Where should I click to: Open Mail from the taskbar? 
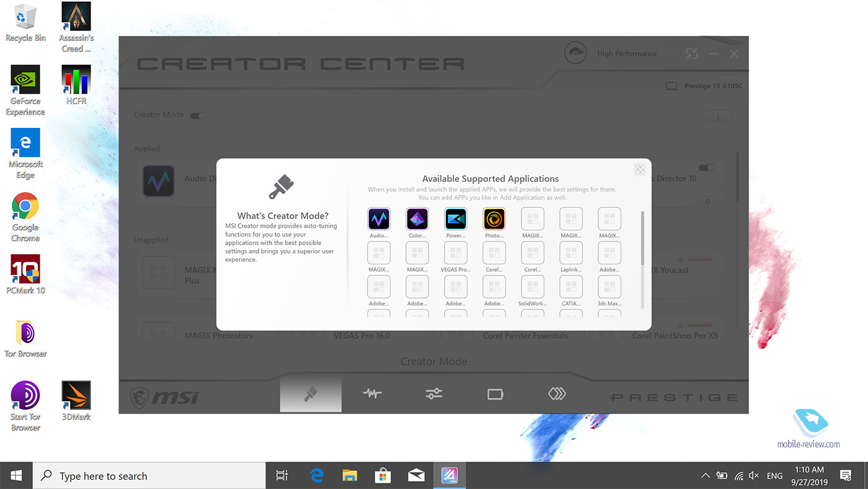coord(415,476)
